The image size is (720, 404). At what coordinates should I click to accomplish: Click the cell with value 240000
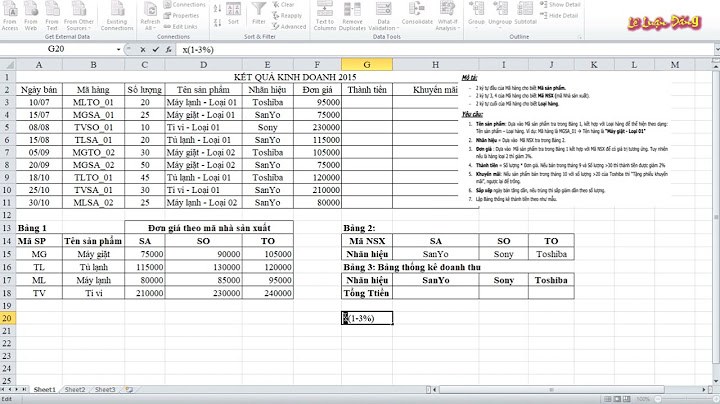point(268,293)
